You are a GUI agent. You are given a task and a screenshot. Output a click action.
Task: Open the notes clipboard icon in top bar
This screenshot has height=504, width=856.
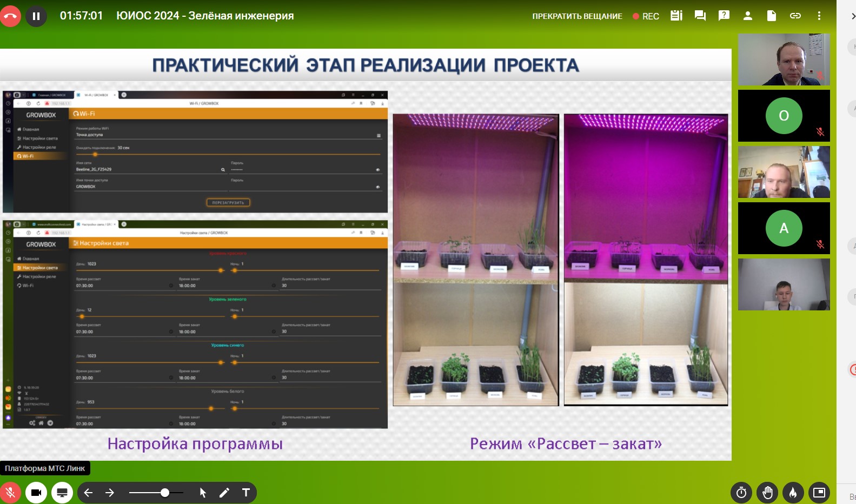pyautogui.click(x=676, y=16)
